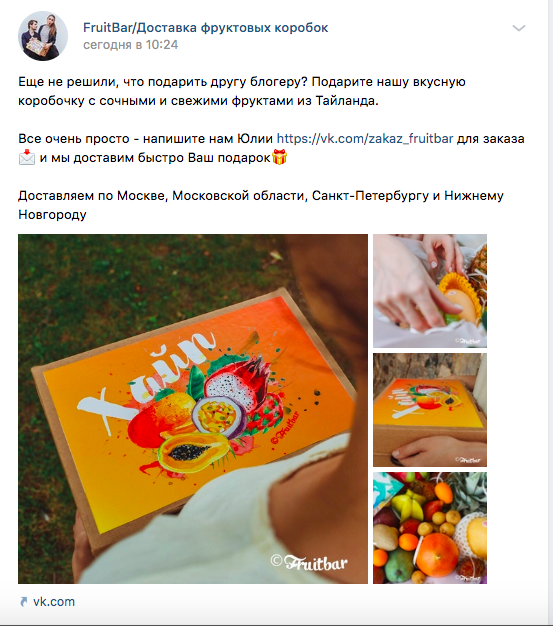Click the paragraph starting Еще не решили

pos(242,91)
